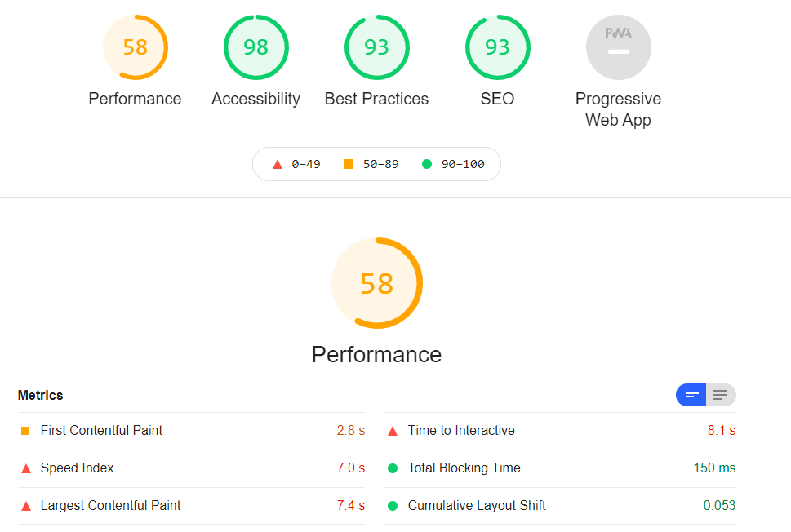The width and height of the screenshot is (791, 532).
Task: Click the Progressive Web App label
Action: coord(619,109)
